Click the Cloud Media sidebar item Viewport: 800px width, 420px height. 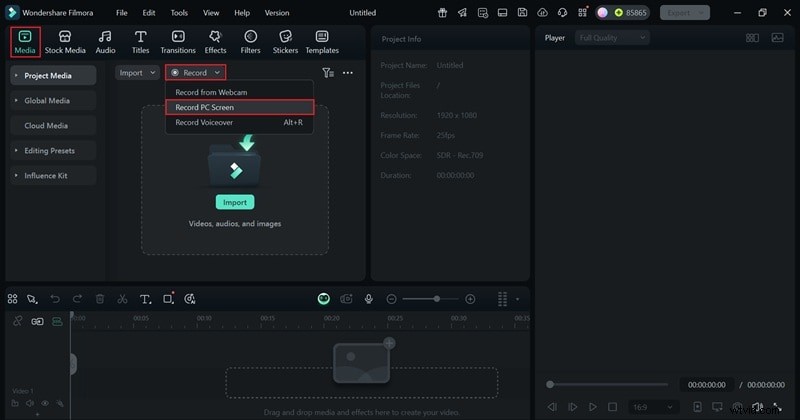(46, 126)
